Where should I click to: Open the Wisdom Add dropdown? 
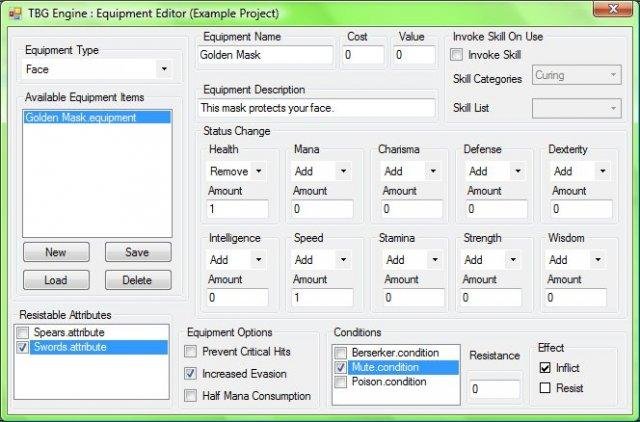click(x=576, y=260)
